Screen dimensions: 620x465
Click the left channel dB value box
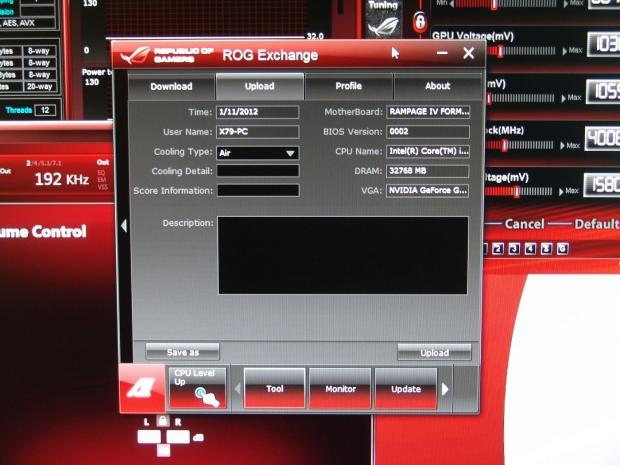coord(149,437)
